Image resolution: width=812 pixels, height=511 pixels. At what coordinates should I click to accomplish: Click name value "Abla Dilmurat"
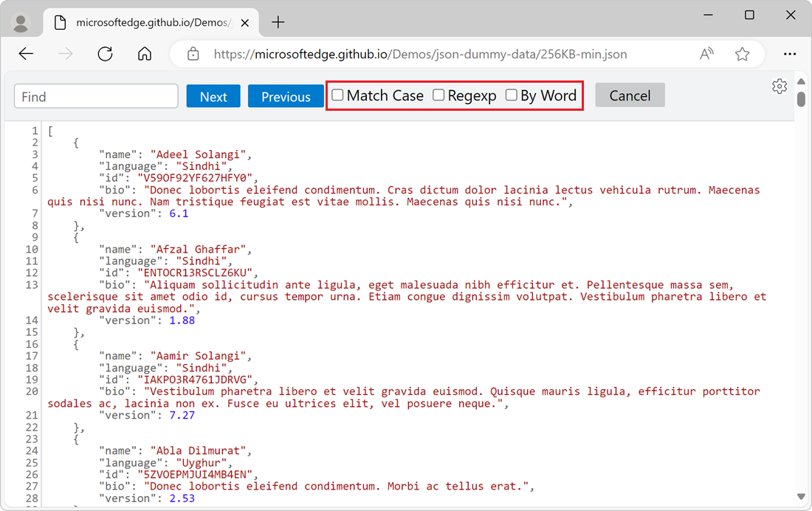click(x=198, y=451)
